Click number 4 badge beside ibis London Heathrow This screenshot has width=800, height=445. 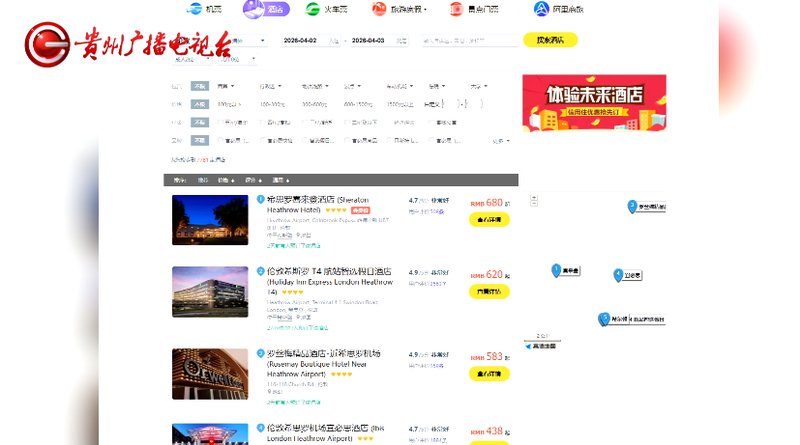pyautogui.click(x=260, y=428)
